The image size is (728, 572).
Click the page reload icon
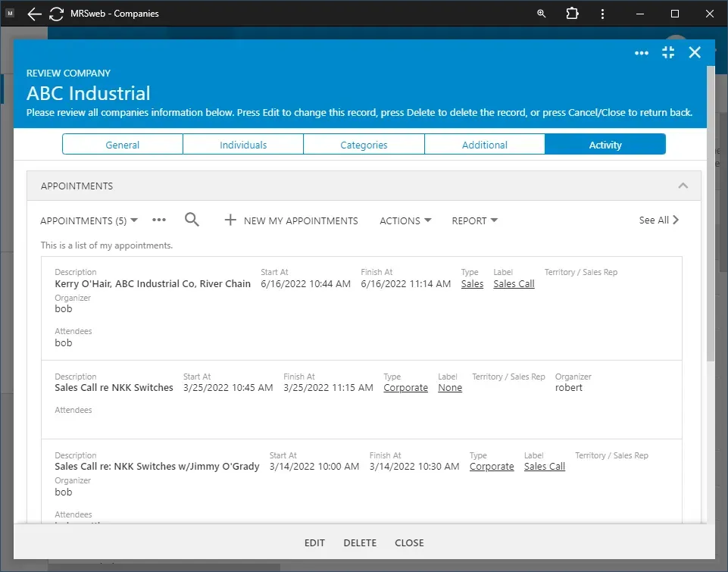coord(56,14)
